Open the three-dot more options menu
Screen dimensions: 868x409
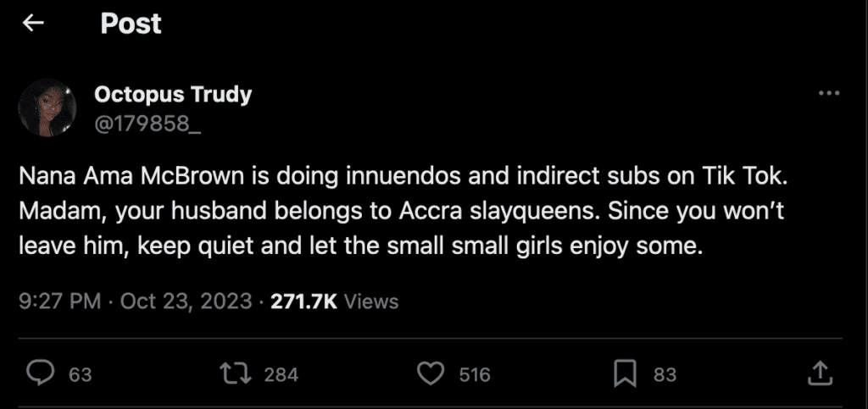click(828, 94)
